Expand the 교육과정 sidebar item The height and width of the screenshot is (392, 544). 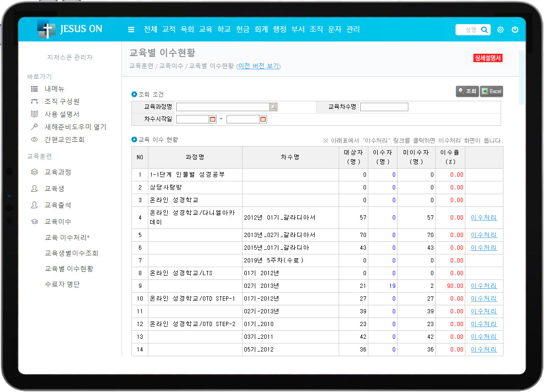tap(57, 172)
